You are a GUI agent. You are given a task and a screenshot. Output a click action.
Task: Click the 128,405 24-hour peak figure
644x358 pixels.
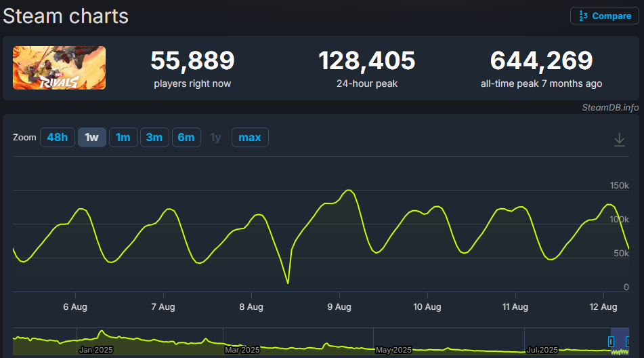point(367,60)
